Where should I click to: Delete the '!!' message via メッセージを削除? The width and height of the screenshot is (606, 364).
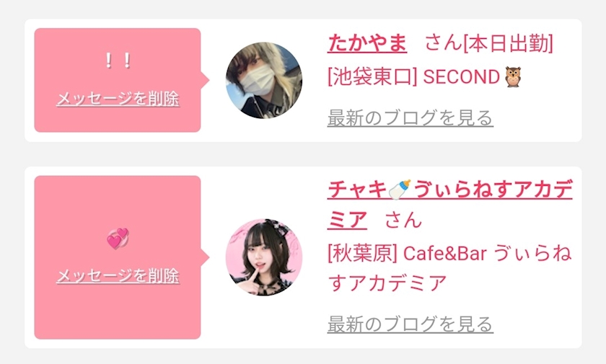[x=118, y=99]
